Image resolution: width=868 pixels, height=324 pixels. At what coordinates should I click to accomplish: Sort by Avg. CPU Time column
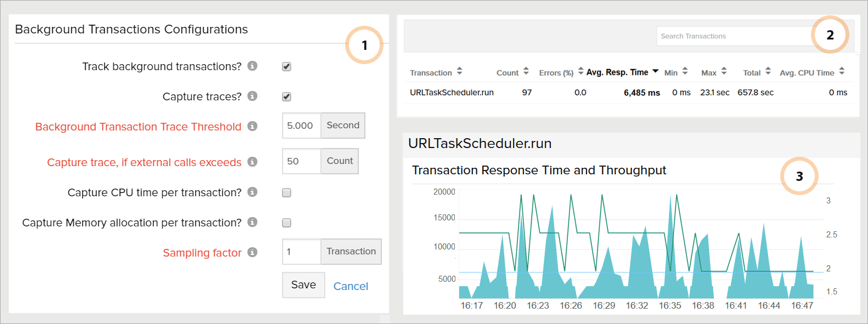coord(842,71)
